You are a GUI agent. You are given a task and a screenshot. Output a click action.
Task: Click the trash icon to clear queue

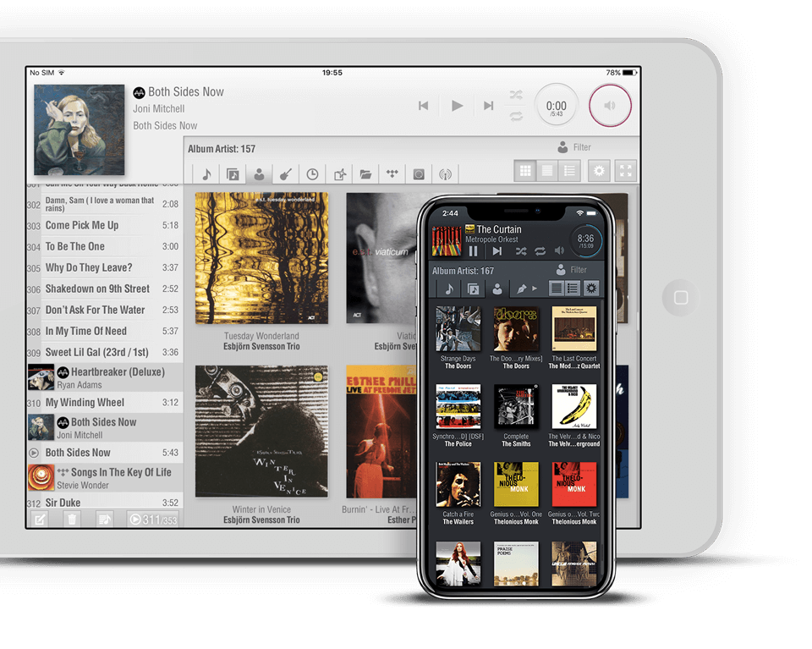(x=72, y=520)
